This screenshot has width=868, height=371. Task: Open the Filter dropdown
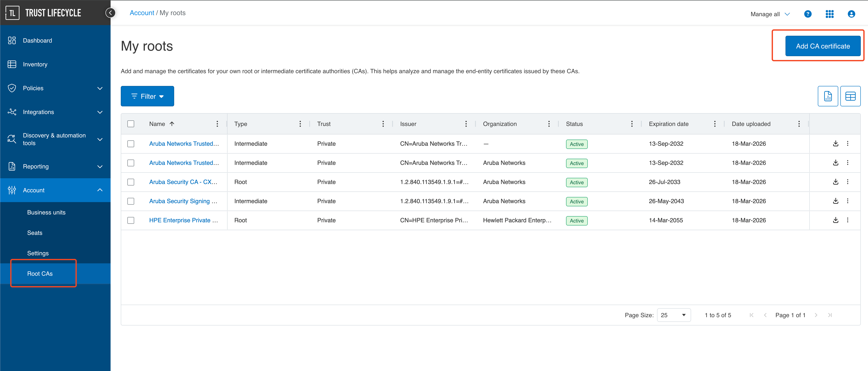(147, 96)
